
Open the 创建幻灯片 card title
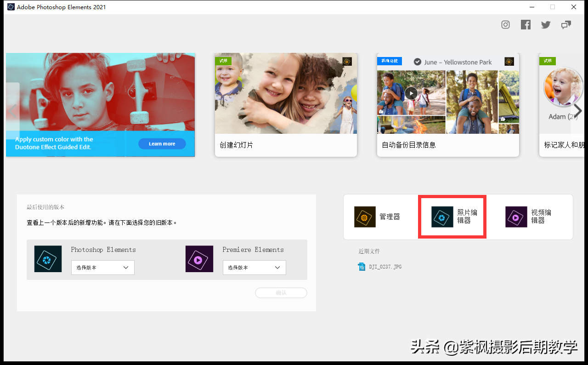point(236,145)
